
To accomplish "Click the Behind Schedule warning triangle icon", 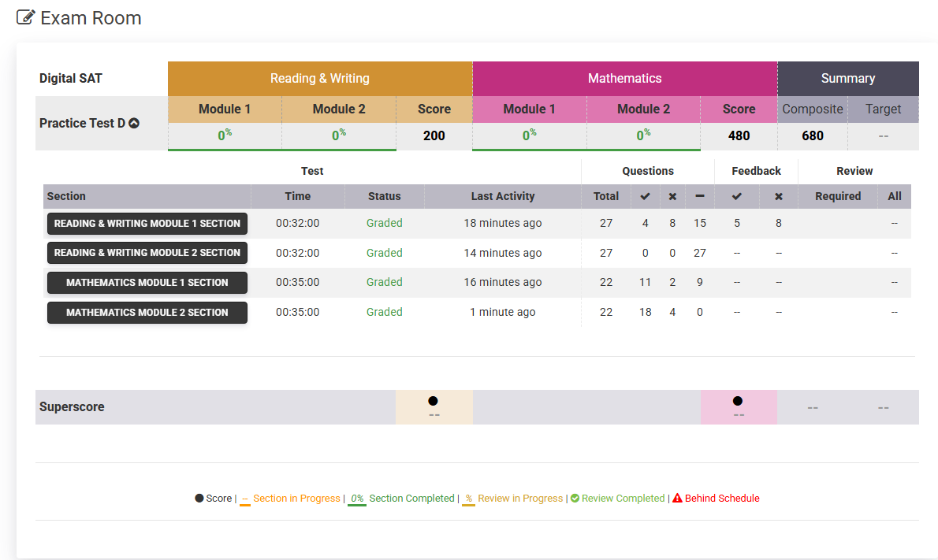I will coord(677,498).
